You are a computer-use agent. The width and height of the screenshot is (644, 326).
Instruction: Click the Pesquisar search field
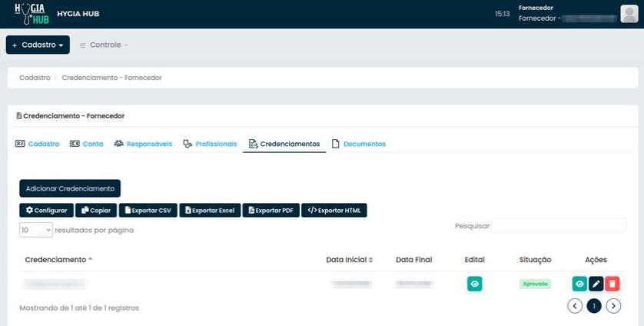(559, 226)
